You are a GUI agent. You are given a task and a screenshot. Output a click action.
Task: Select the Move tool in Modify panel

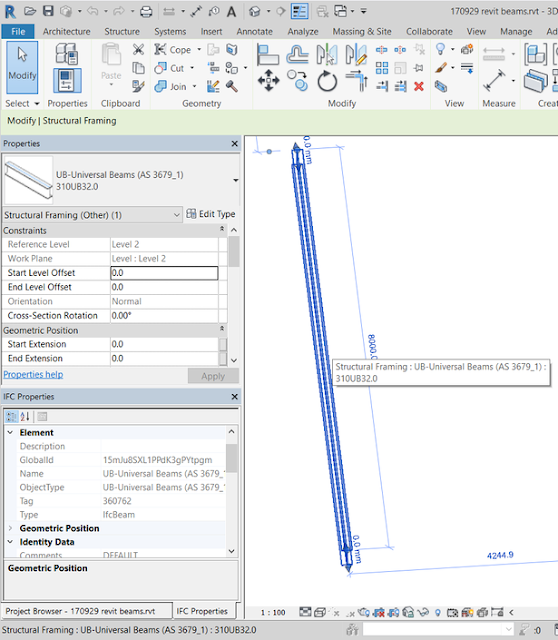(268, 80)
